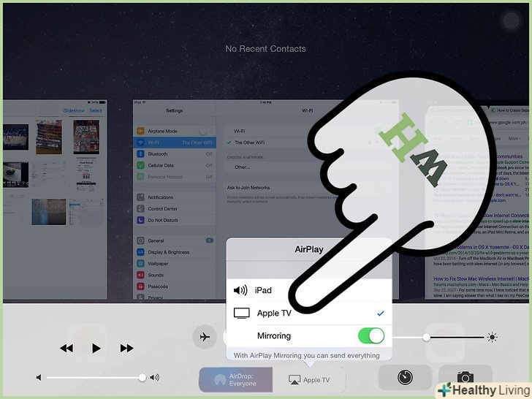Adjust the volume slider knob
Image resolution: width=532 pixels, height=399 pixels.
[142, 377]
